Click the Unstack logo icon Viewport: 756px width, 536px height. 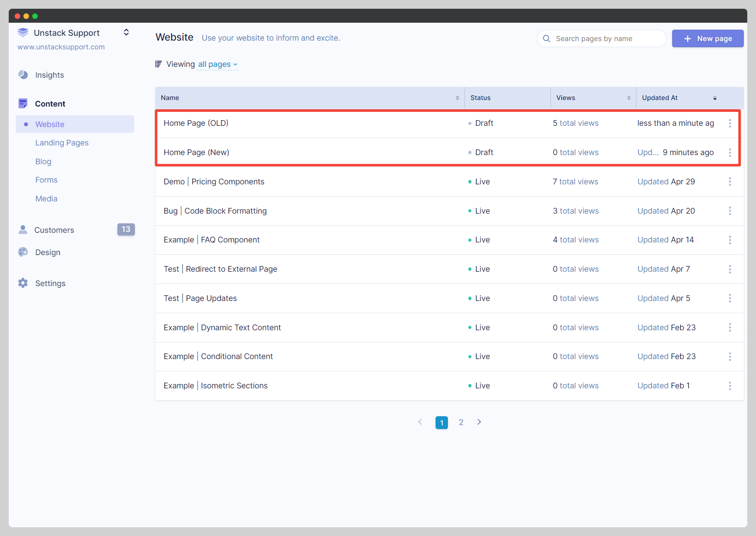(23, 33)
